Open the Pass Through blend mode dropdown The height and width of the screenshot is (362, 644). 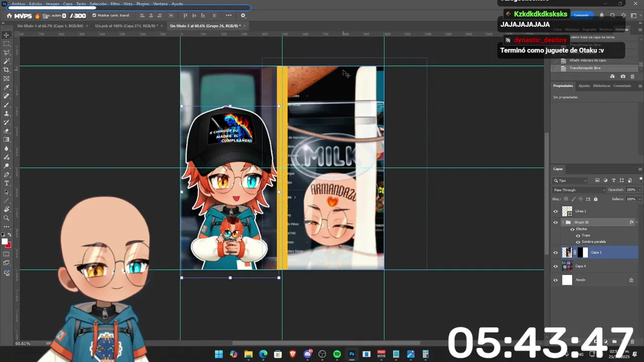(580, 190)
